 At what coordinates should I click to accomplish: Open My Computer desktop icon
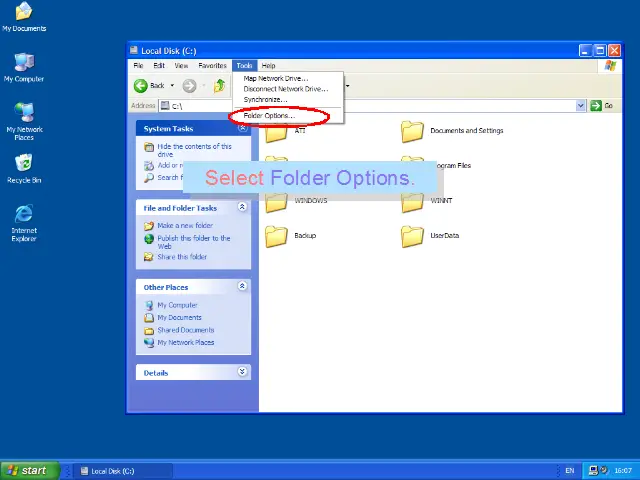click(x=24, y=67)
